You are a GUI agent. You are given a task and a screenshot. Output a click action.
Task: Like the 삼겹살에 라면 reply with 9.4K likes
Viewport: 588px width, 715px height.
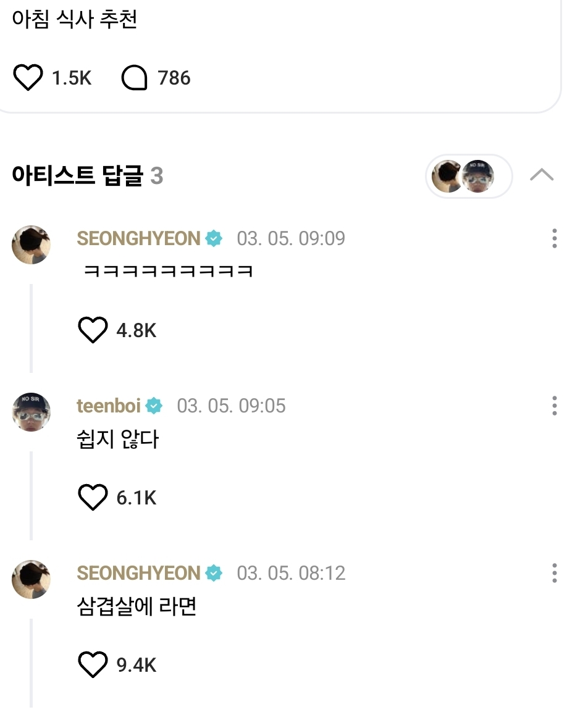tap(93, 665)
